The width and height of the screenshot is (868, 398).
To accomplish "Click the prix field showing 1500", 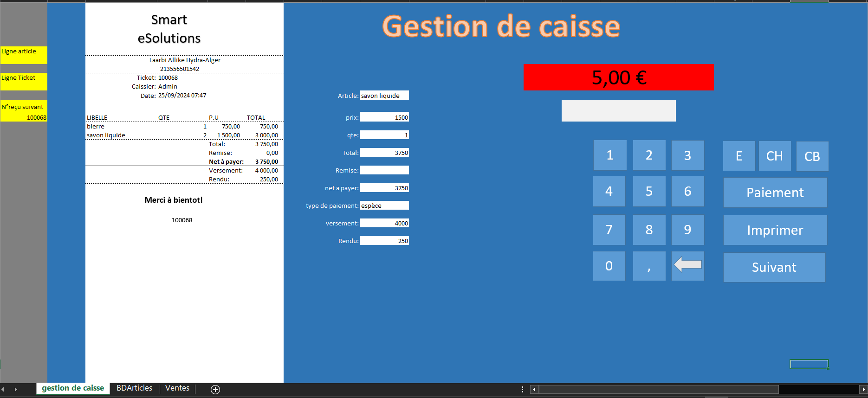I will (384, 117).
